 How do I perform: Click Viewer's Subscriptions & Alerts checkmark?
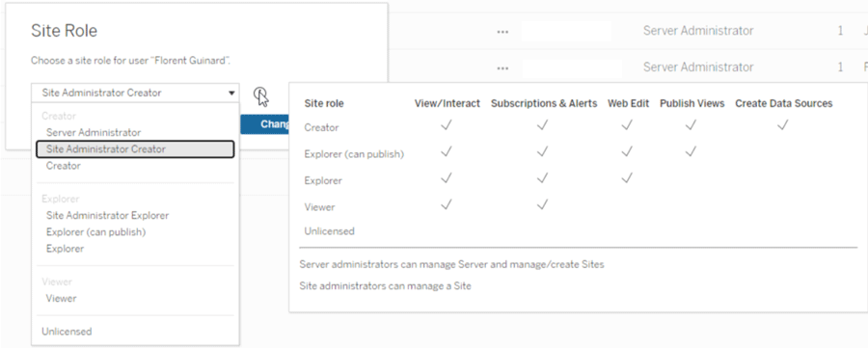point(542,204)
